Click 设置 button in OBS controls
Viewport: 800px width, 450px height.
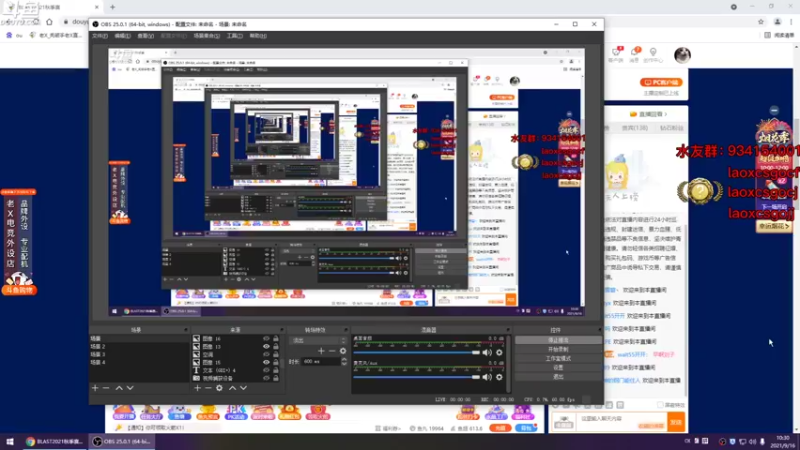click(558, 368)
